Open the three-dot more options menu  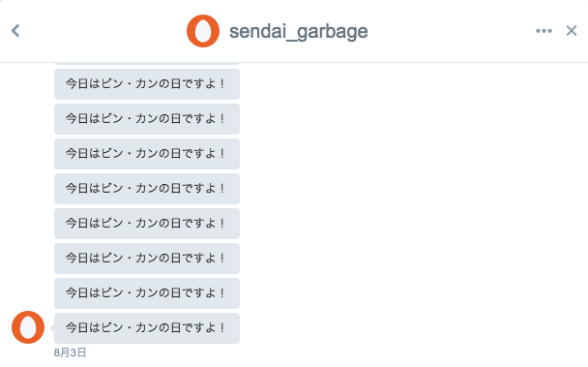coord(544,31)
